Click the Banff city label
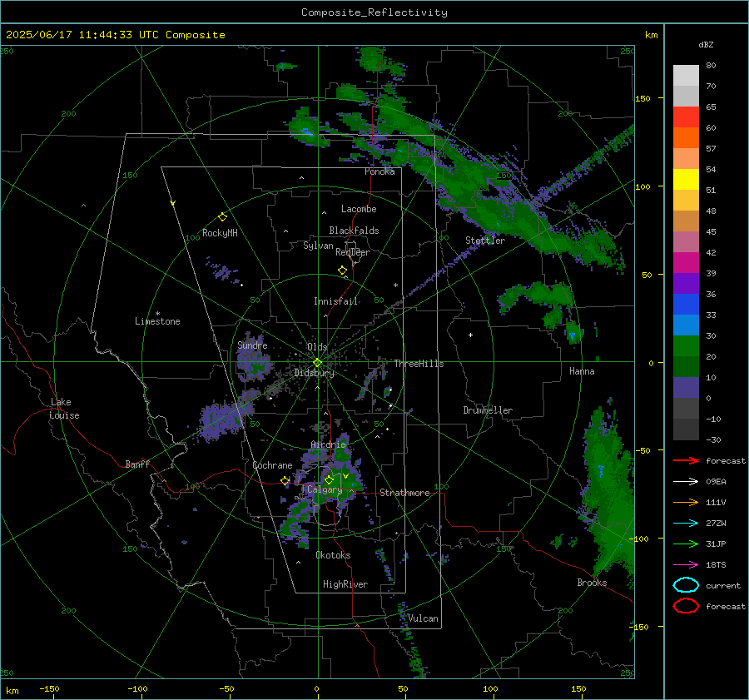The height and width of the screenshot is (700, 749). tap(137, 464)
